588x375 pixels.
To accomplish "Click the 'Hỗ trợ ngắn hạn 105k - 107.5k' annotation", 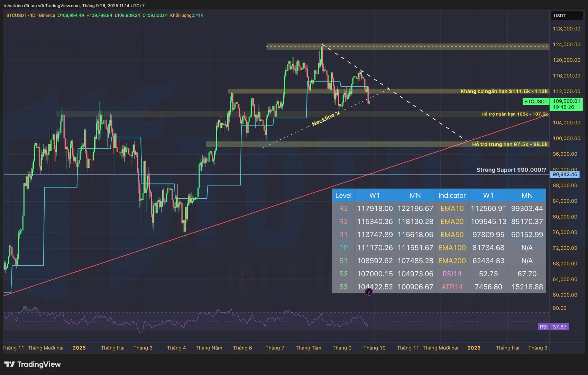I will [x=515, y=114].
